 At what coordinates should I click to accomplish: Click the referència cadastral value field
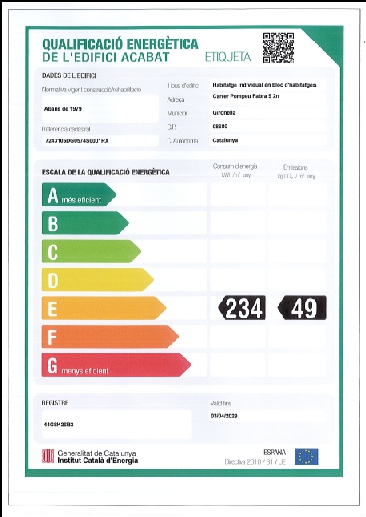click(100, 141)
